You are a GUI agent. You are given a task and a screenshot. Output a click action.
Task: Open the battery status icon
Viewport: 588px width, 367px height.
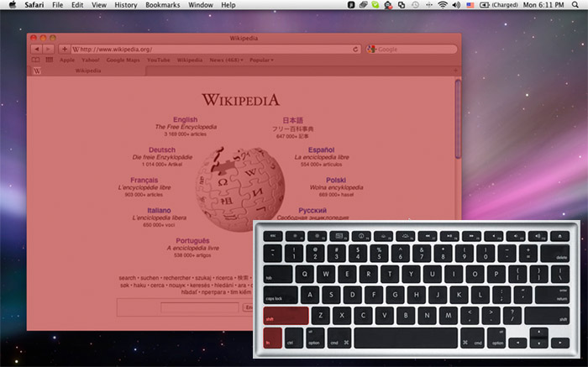(484, 5)
